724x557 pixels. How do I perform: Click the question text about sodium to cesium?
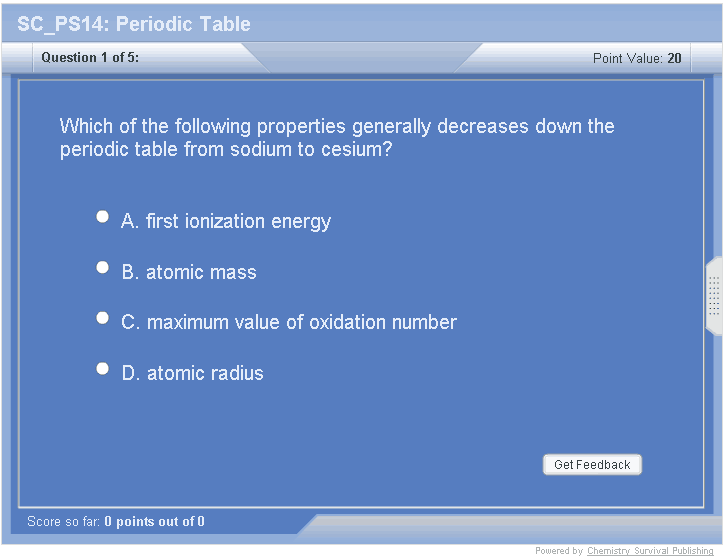point(337,139)
